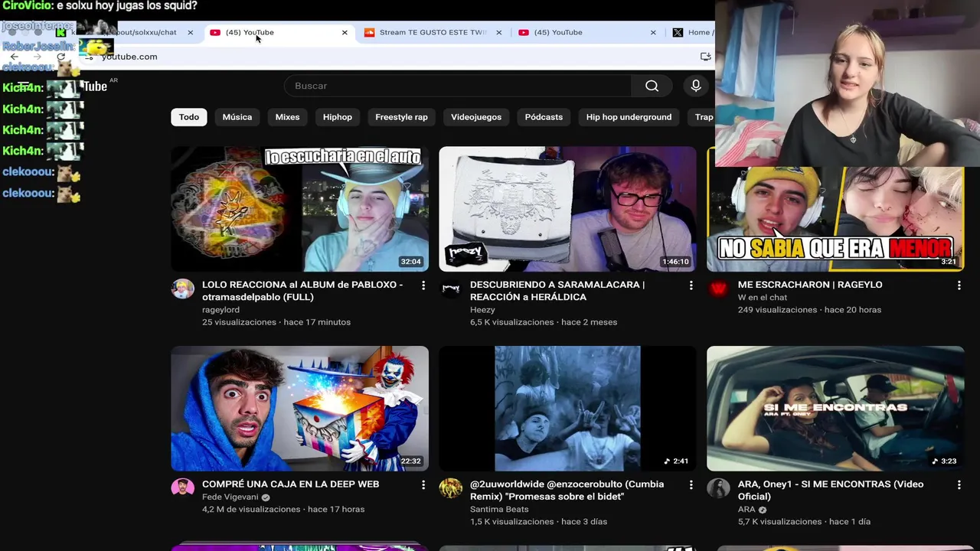Click Fede Vigevani channel avatar
980x551 pixels.
pyautogui.click(x=182, y=488)
